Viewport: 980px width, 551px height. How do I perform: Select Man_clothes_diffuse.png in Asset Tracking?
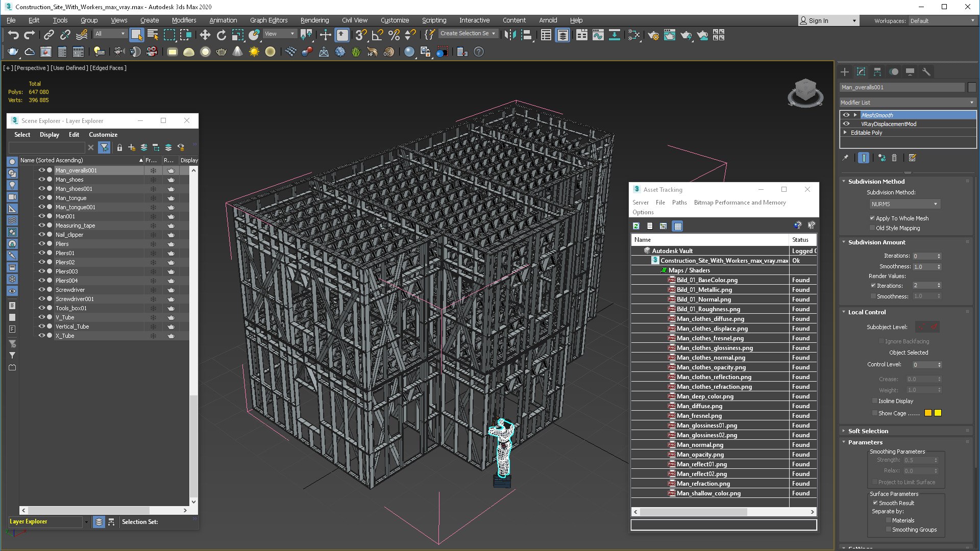coord(710,319)
